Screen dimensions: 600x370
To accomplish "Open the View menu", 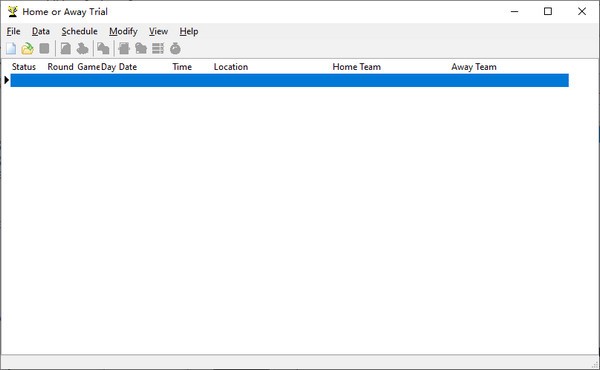I will (x=158, y=31).
